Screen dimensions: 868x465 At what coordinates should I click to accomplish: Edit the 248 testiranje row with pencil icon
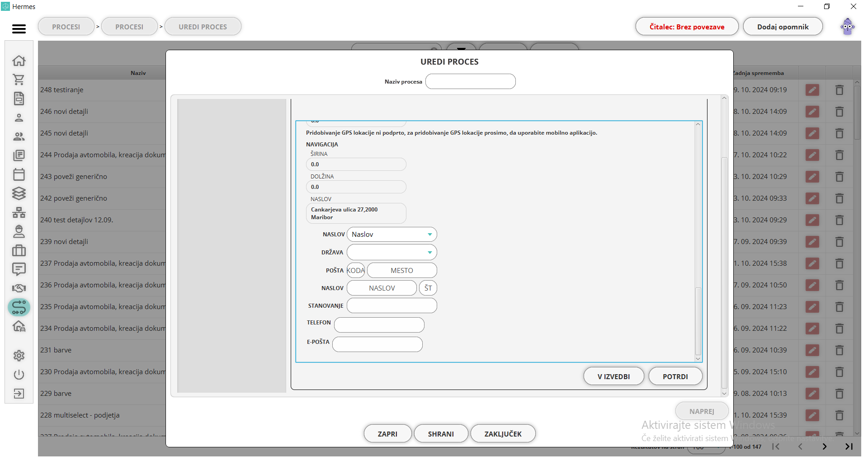click(x=812, y=90)
